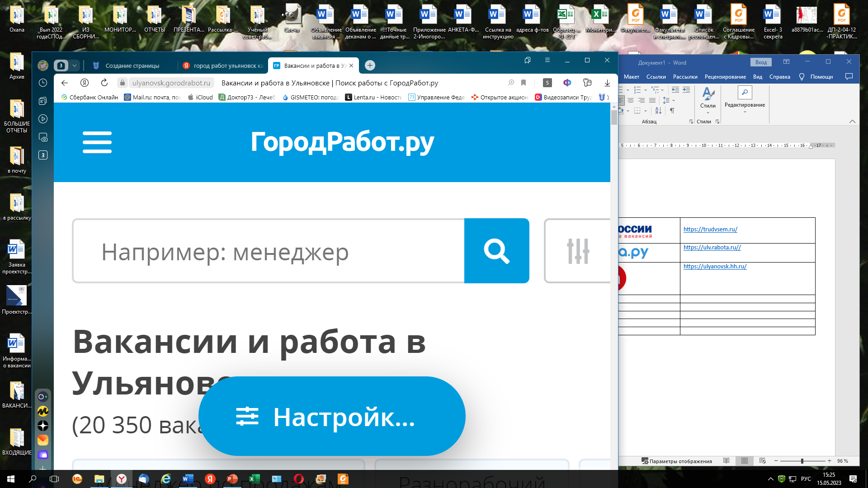Open Сбербанк Онлайн bookmark
Screen dimensions: 868x488
coord(90,97)
